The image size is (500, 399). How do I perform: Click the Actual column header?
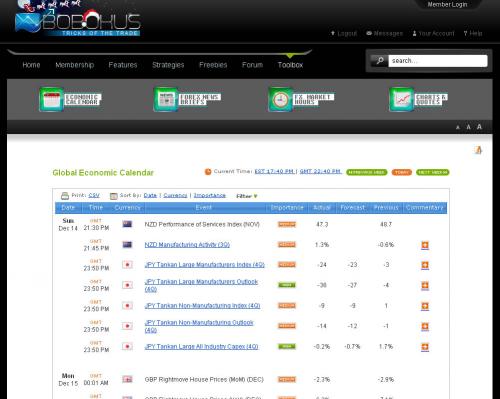(x=322, y=208)
